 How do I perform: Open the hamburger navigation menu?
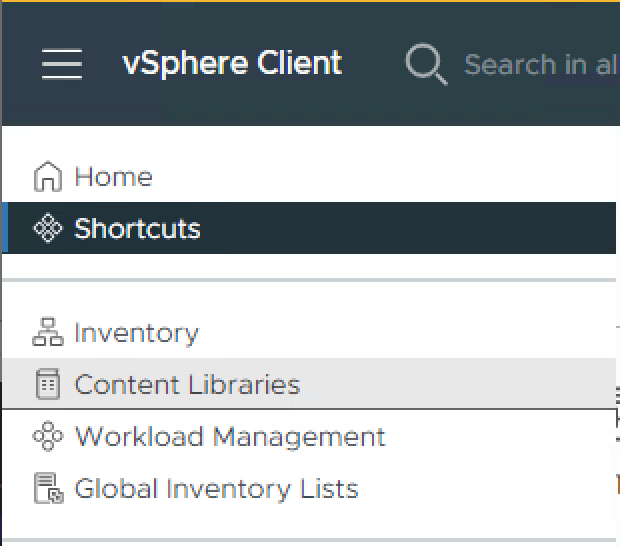[61, 64]
